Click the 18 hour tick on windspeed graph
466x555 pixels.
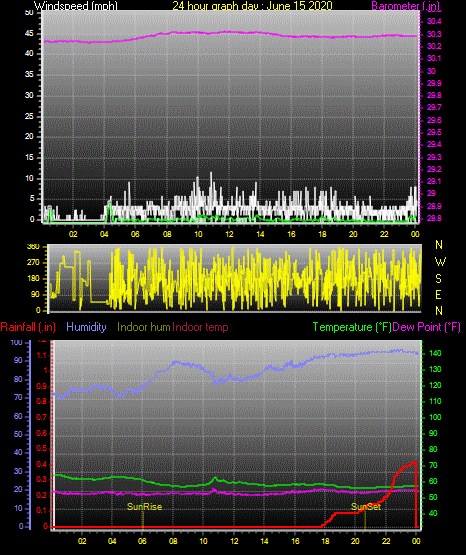click(x=322, y=234)
